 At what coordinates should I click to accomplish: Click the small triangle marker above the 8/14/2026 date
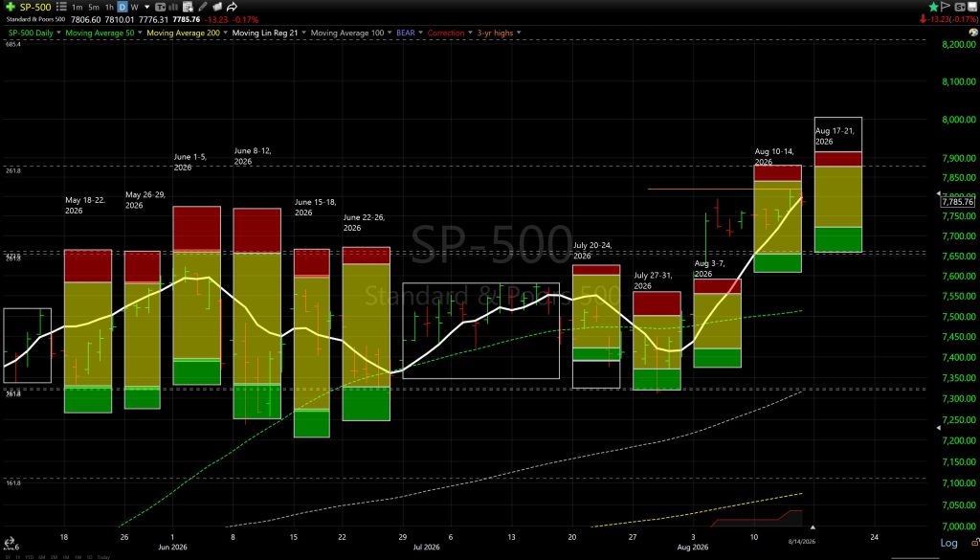[813, 528]
